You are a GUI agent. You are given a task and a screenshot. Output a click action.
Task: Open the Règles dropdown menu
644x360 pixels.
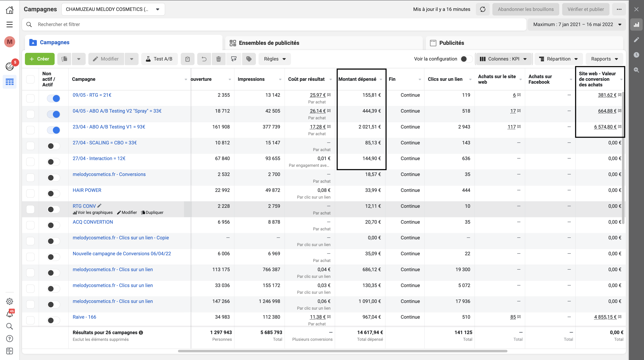coord(274,59)
